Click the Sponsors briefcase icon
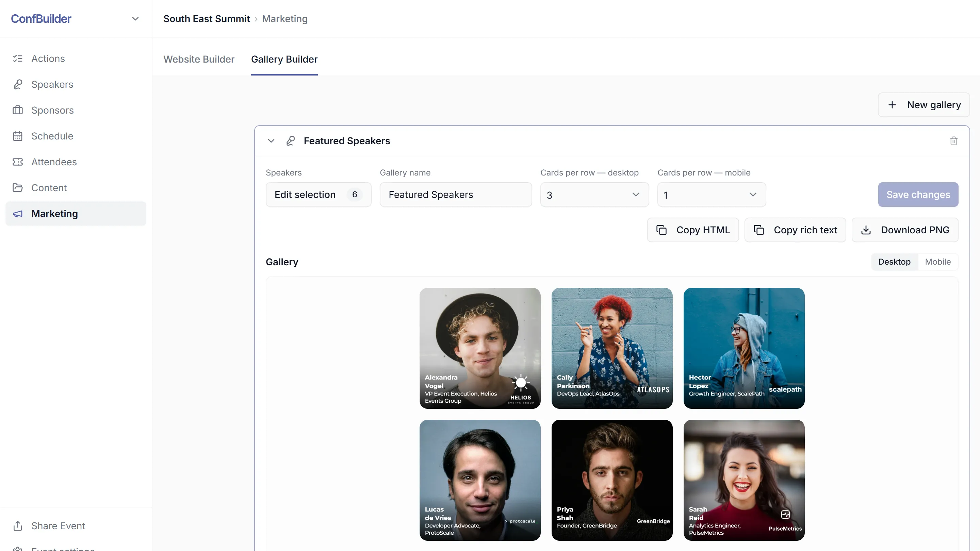Viewport: 980px width, 551px height. click(17, 110)
